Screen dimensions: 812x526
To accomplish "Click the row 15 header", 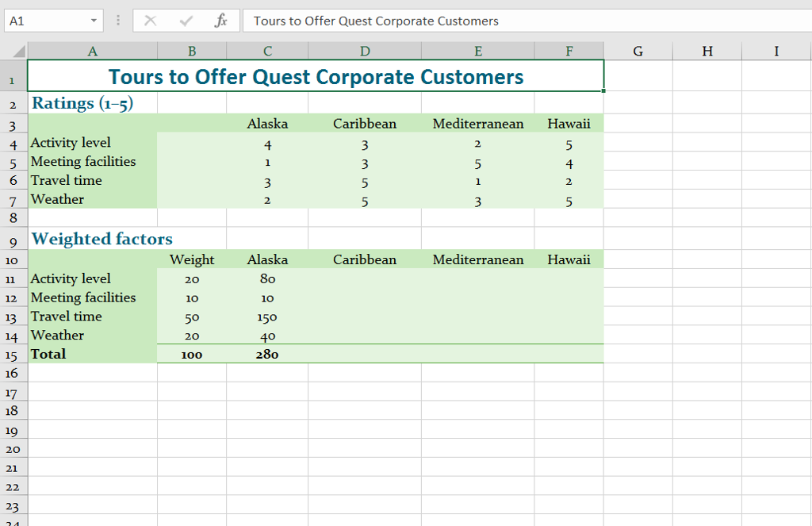I will click(x=13, y=354).
